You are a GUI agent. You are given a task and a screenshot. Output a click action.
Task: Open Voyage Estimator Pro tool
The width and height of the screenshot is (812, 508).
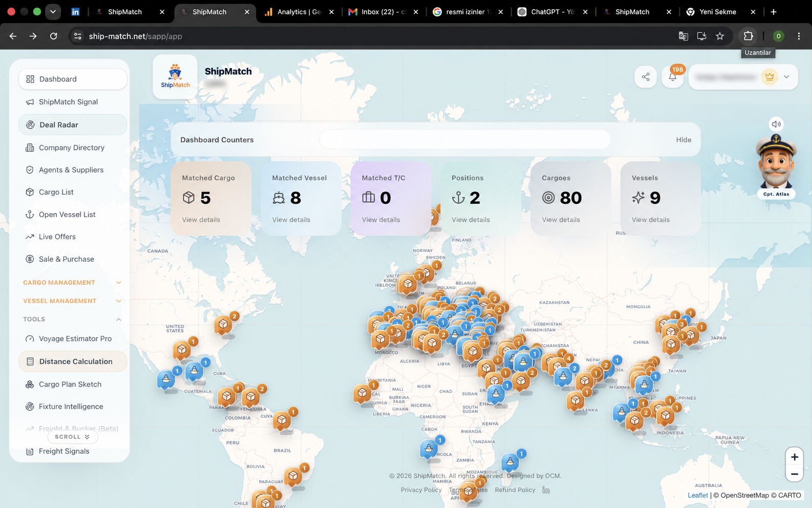coord(73,338)
